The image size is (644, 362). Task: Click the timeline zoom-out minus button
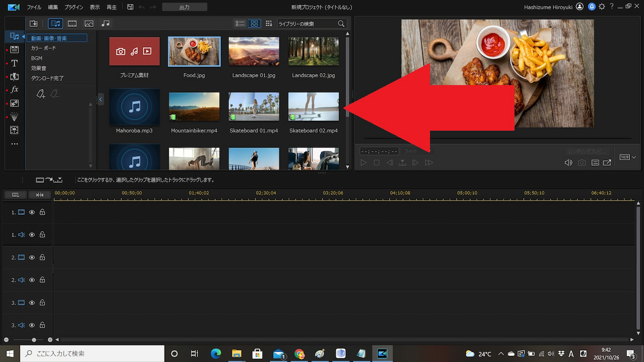coord(6,339)
